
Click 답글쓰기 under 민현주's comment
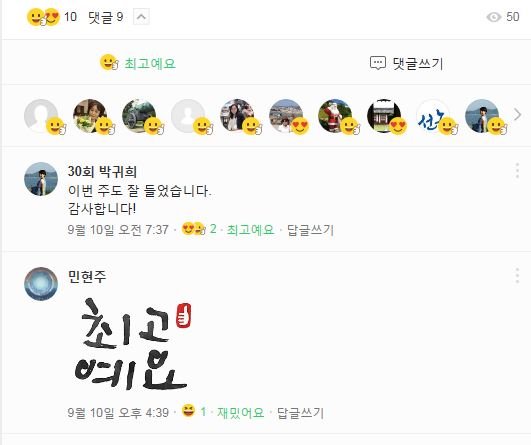(300, 413)
